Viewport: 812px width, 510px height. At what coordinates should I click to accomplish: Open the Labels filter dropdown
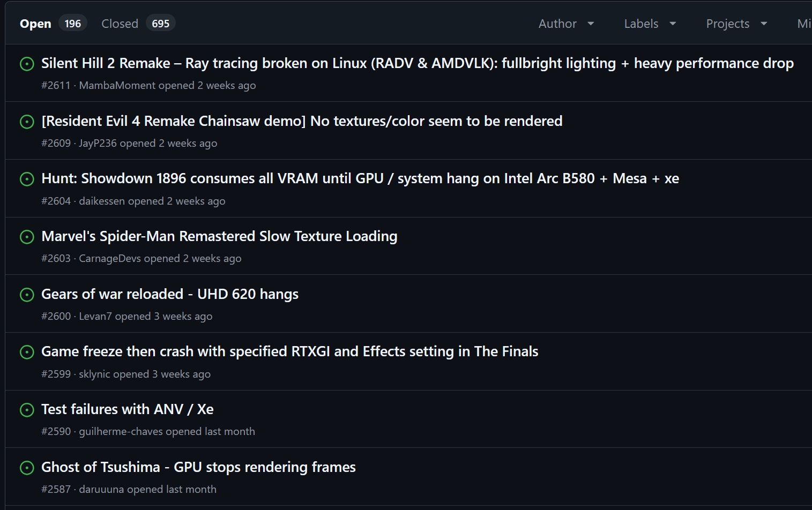pyautogui.click(x=650, y=24)
